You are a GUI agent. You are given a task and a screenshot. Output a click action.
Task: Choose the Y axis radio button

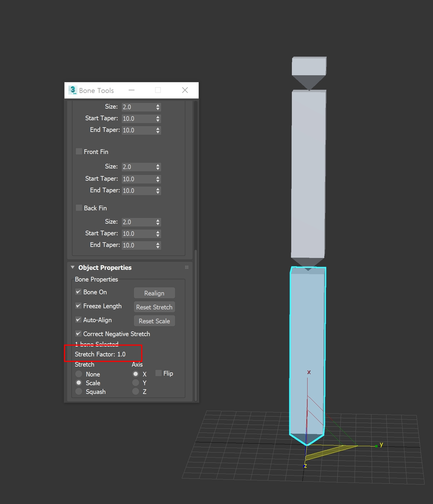(136, 383)
